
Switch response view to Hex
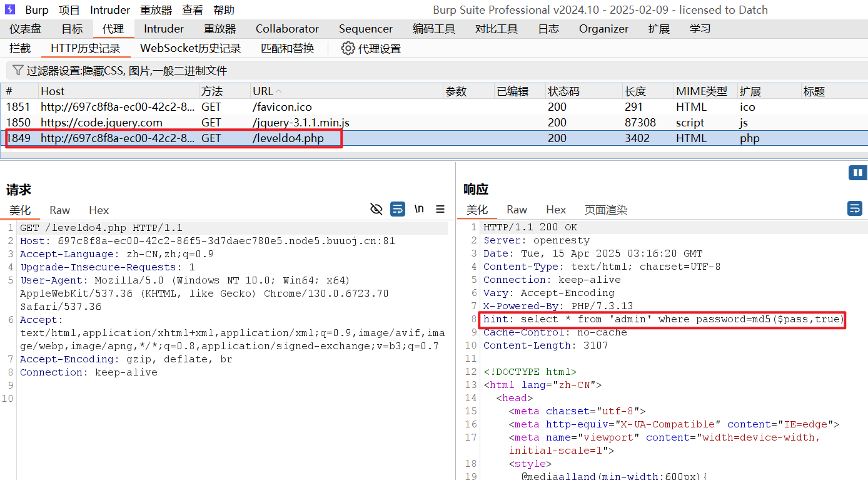click(556, 210)
